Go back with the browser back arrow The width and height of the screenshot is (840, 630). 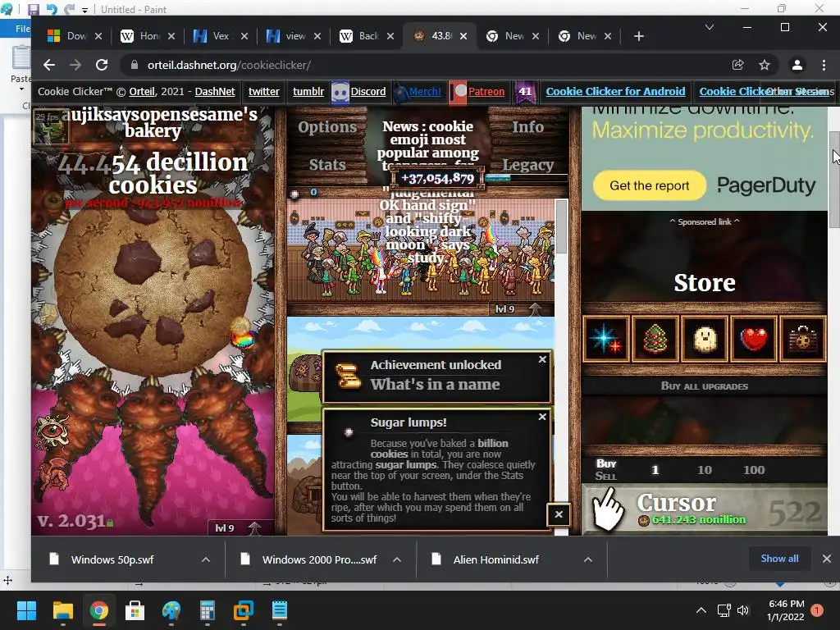(x=49, y=65)
